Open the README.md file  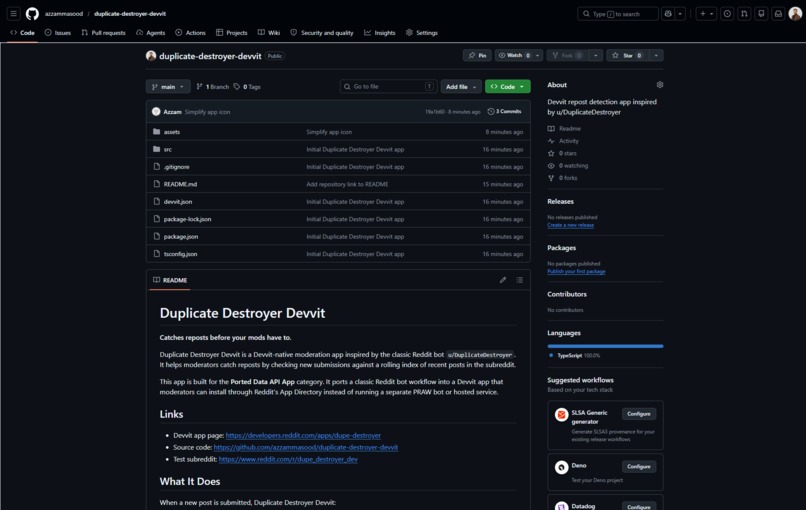pyautogui.click(x=180, y=185)
